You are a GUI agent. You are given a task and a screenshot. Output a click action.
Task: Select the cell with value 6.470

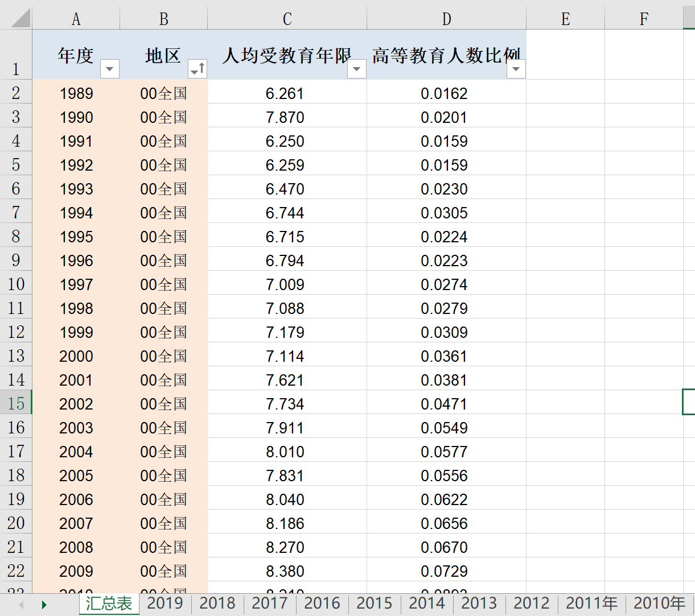point(287,188)
